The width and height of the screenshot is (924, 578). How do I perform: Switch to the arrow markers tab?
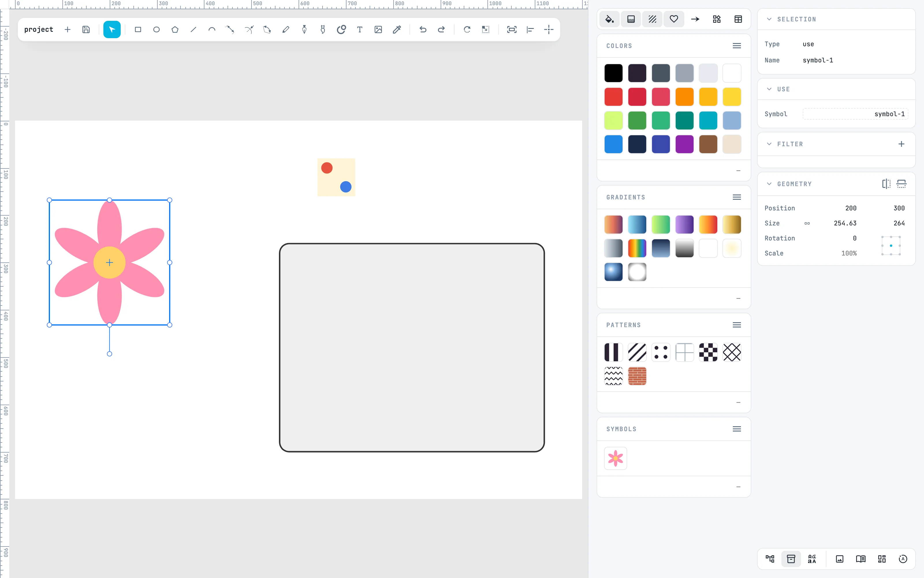pyautogui.click(x=695, y=19)
